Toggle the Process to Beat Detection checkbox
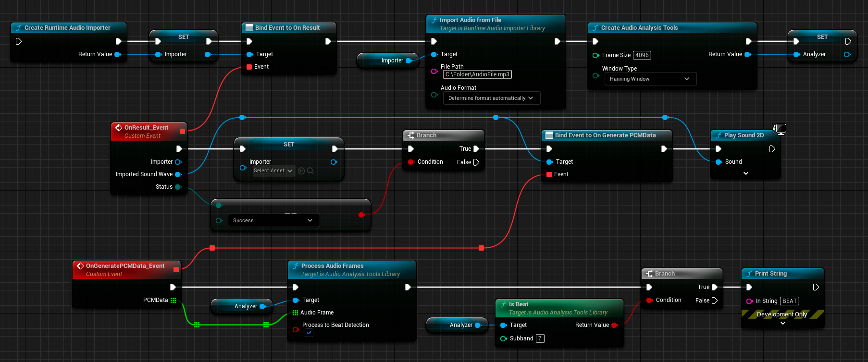Image resolution: width=868 pixels, height=362 pixels. pos(309,333)
